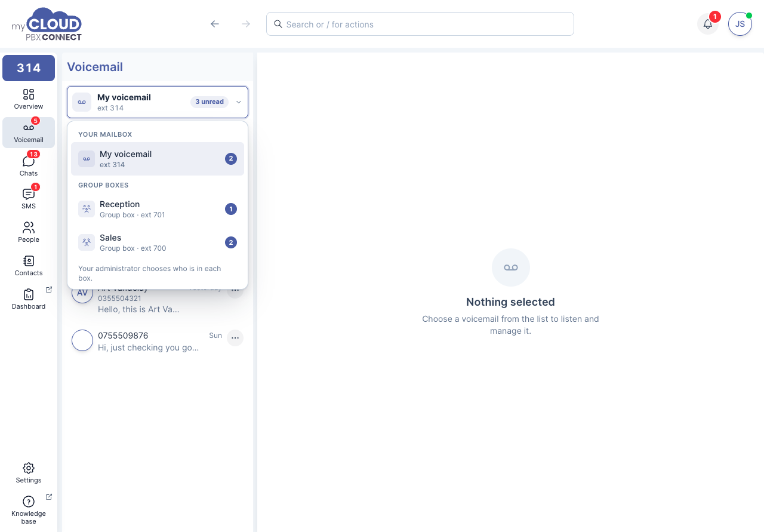This screenshot has width=764, height=532.
Task: Open the Knowledge base help icon
Action: point(29,509)
